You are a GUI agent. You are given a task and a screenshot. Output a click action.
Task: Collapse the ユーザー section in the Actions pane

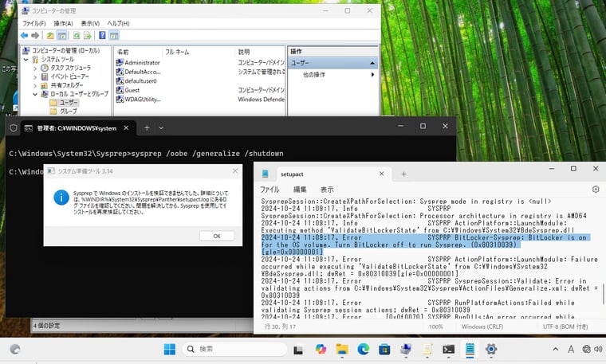click(x=372, y=63)
